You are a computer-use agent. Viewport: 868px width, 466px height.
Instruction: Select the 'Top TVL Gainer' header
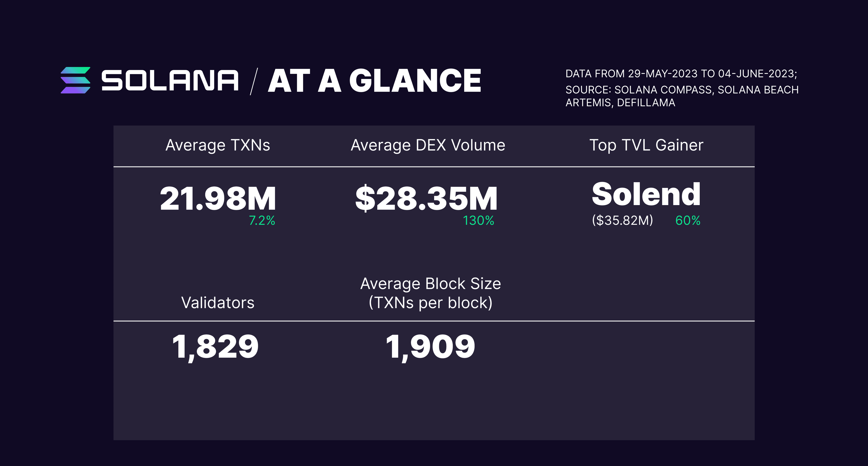[x=646, y=145]
